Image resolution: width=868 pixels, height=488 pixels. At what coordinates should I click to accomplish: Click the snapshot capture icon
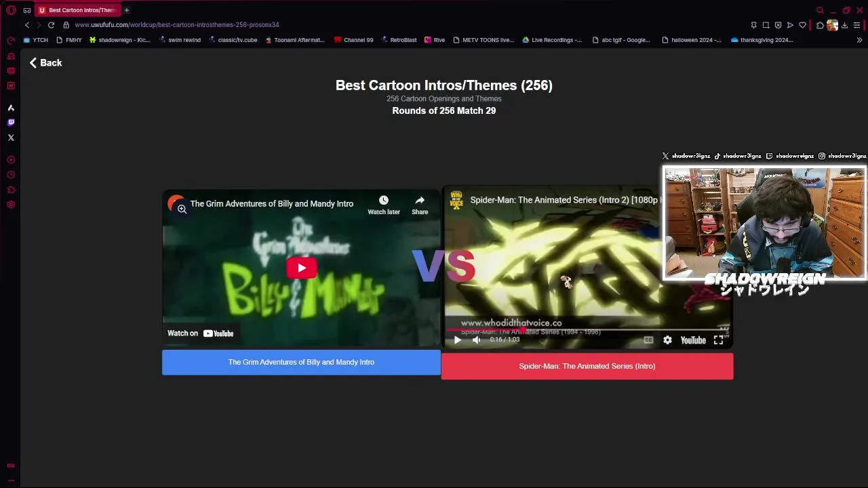tap(766, 25)
